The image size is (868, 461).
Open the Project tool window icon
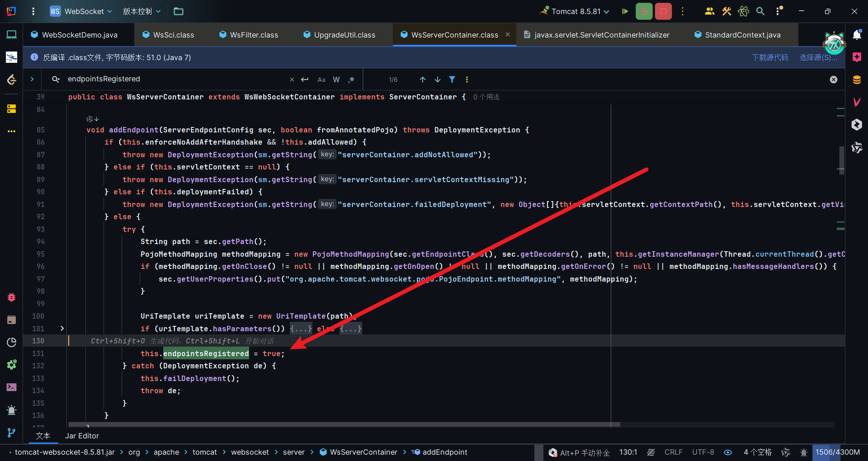[12, 35]
